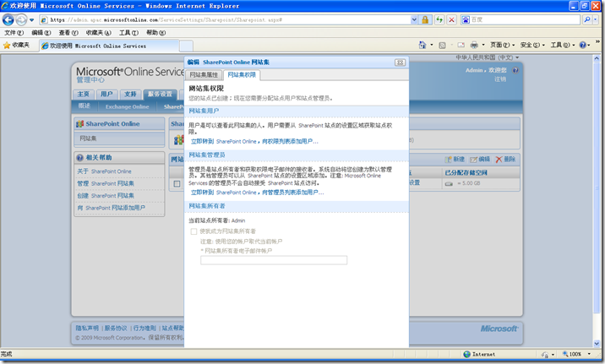Click the 新建 button in site list
Image resolution: width=605 pixels, height=364 pixels.
(455, 160)
